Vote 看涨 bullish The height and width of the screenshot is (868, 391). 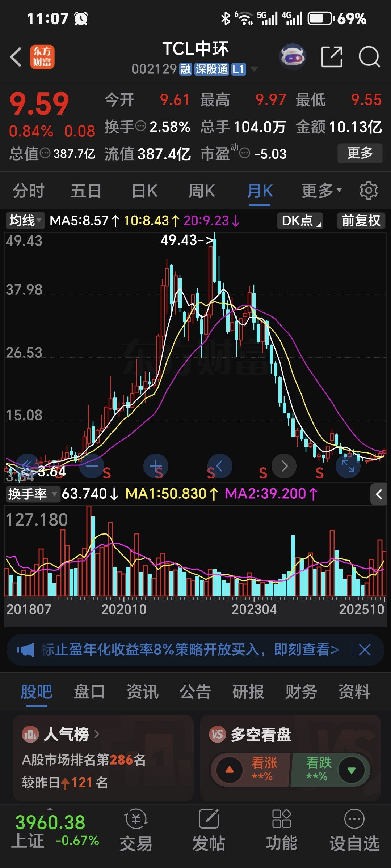251,770
